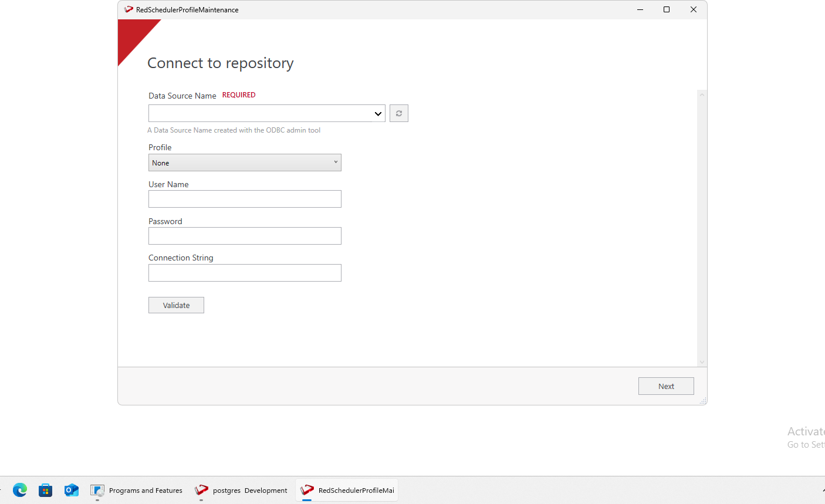Click the Connect to repository heading
The height and width of the screenshot is (504, 825).
pyautogui.click(x=221, y=63)
